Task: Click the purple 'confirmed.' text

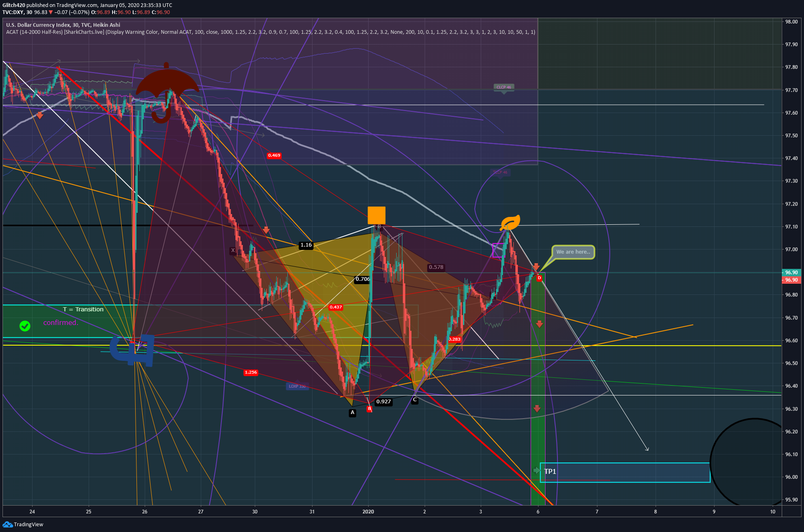Action: [x=61, y=322]
